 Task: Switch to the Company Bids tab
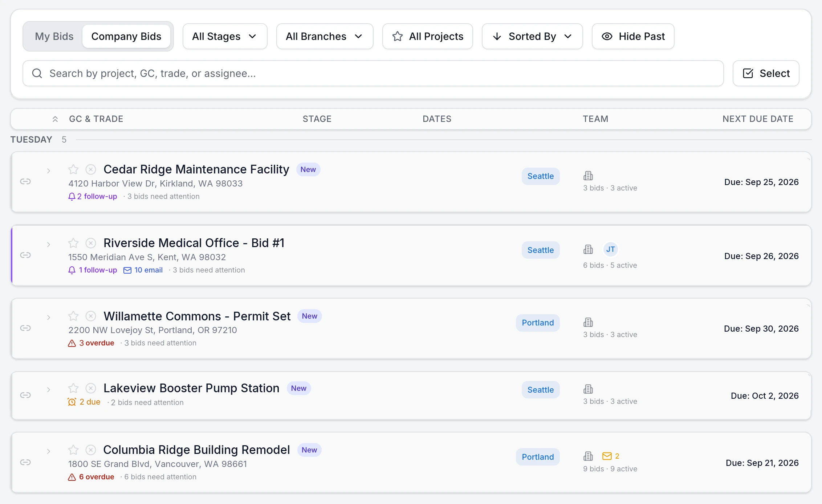[126, 36]
